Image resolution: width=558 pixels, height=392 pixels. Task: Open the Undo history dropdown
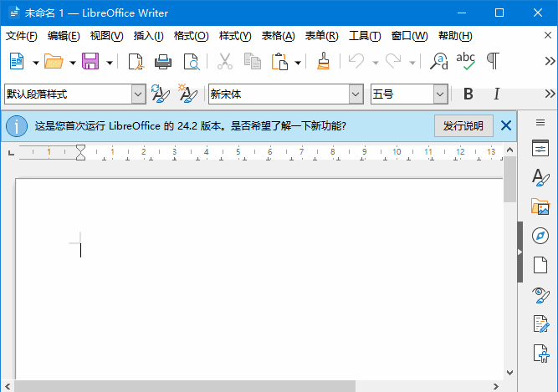click(376, 63)
